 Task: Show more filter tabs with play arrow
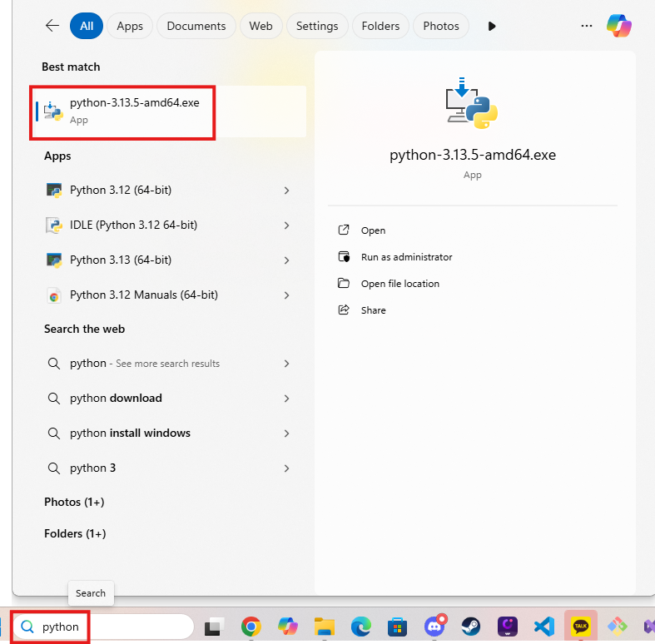click(x=492, y=27)
